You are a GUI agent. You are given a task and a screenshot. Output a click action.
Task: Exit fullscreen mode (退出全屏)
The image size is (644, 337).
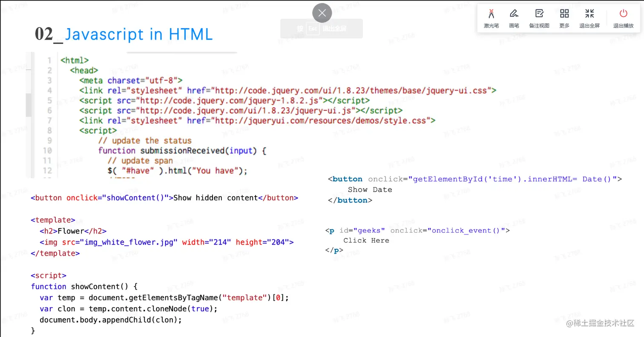point(589,18)
